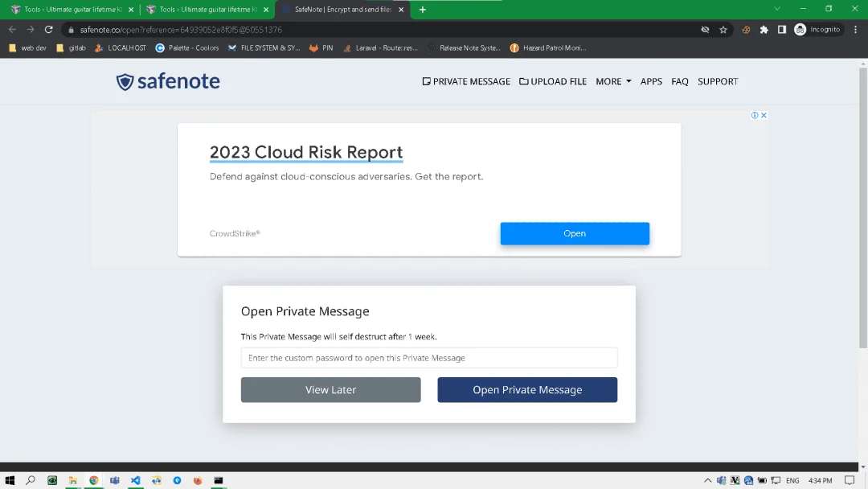The image size is (868, 489).
Task: Open the 2023 Cloud Risk Report link
Action: tap(306, 152)
